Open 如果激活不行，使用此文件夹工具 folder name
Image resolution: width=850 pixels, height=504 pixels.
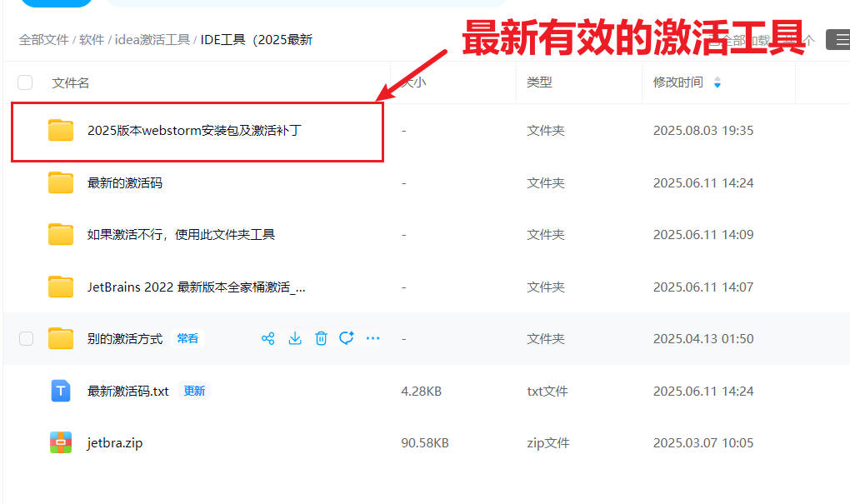(x=181, y=235)
